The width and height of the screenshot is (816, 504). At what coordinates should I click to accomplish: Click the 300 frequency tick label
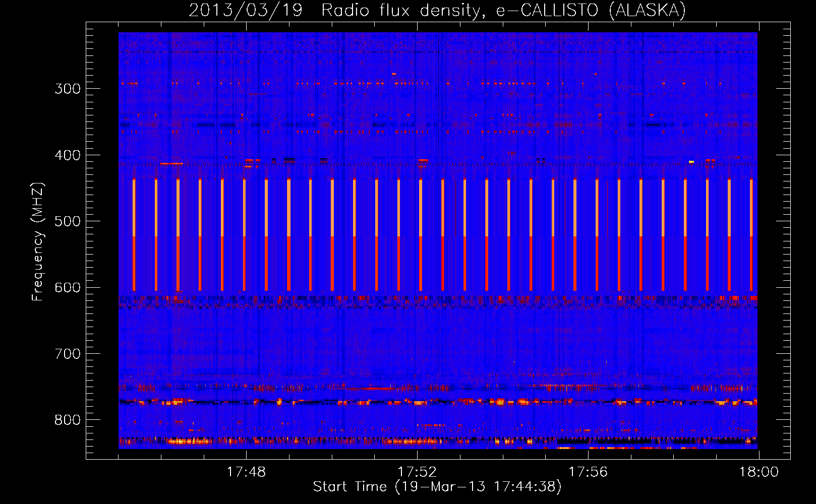click(x=68, y=89)
